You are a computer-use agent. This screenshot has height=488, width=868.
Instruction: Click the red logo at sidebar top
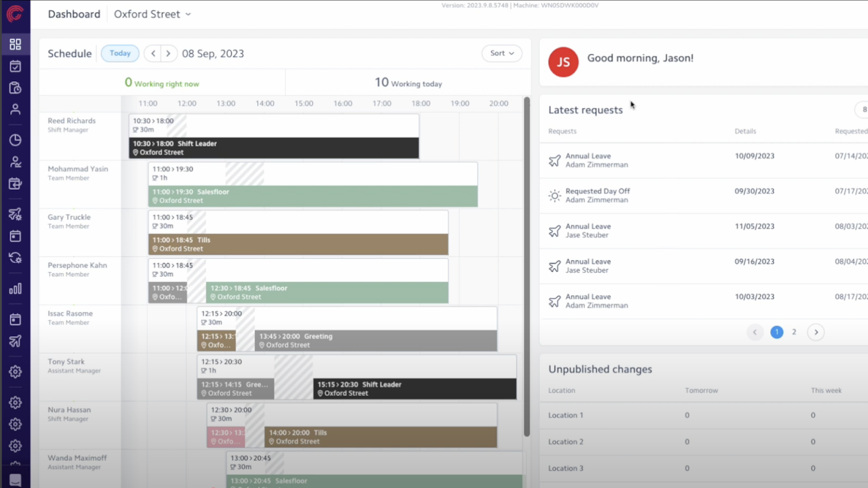[15, 13]
